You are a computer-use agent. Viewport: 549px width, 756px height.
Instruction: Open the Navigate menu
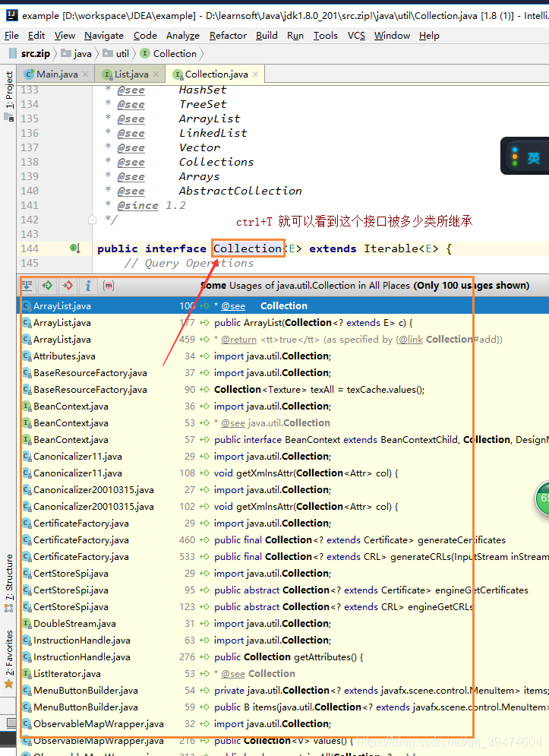(103, 36)
